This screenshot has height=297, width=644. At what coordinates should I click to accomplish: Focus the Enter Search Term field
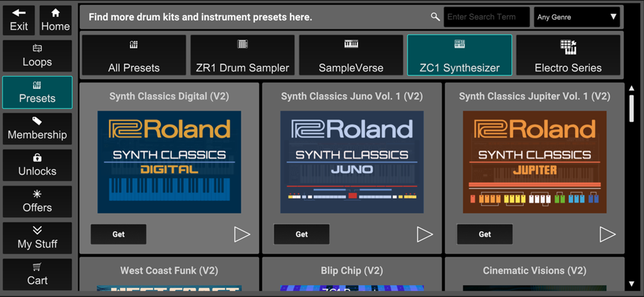(487, 17)
